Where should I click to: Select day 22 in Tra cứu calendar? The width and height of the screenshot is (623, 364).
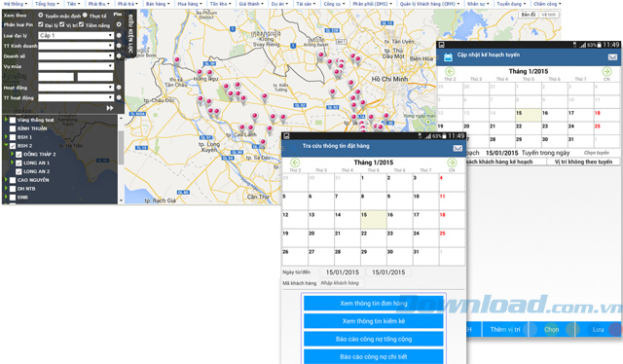click(373, 238)
